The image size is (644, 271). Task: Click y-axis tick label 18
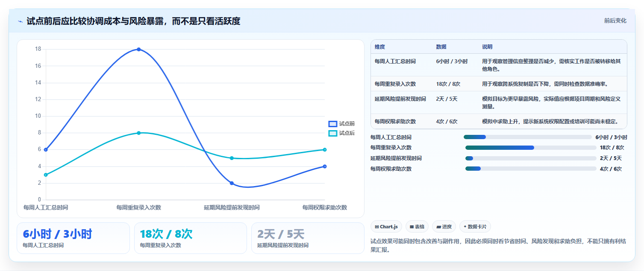click(38, 49)
